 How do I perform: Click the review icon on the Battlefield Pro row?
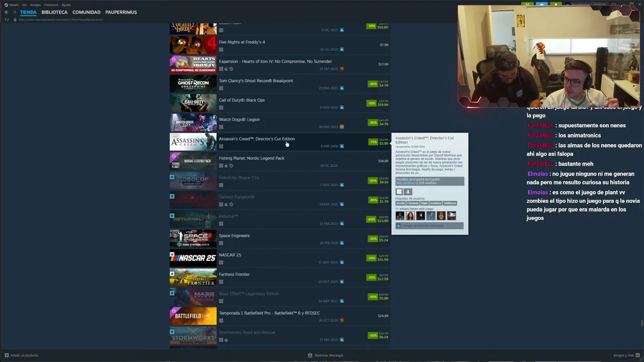(x=342, y=320)
